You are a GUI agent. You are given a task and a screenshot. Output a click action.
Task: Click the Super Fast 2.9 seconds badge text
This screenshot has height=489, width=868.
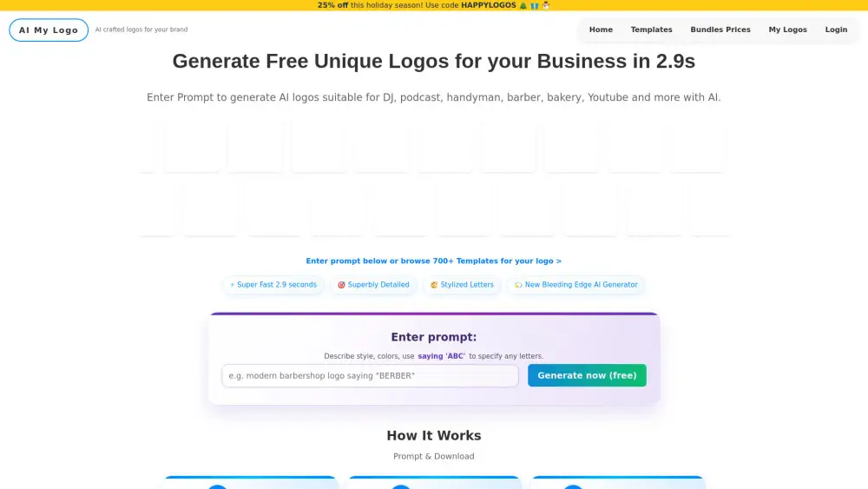[x=277, y=285]
